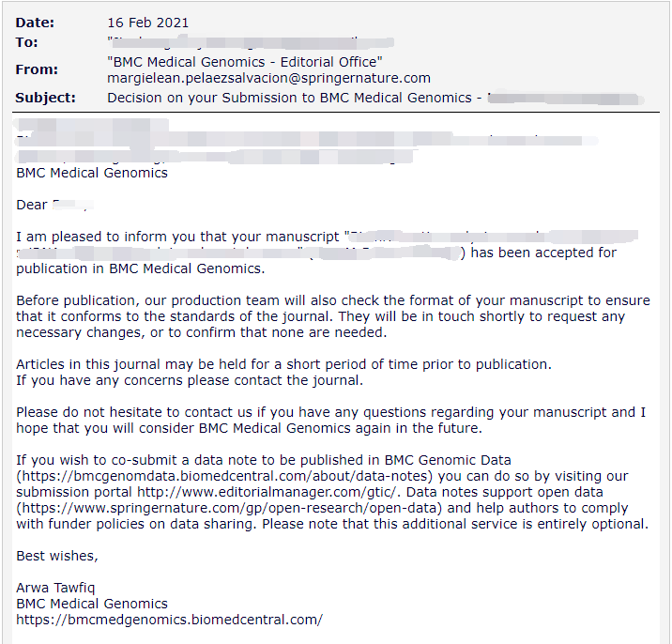Click the signature name Arwa Tawfiq
The width and height of the screenshot is (672, 644).
[55, 589]
